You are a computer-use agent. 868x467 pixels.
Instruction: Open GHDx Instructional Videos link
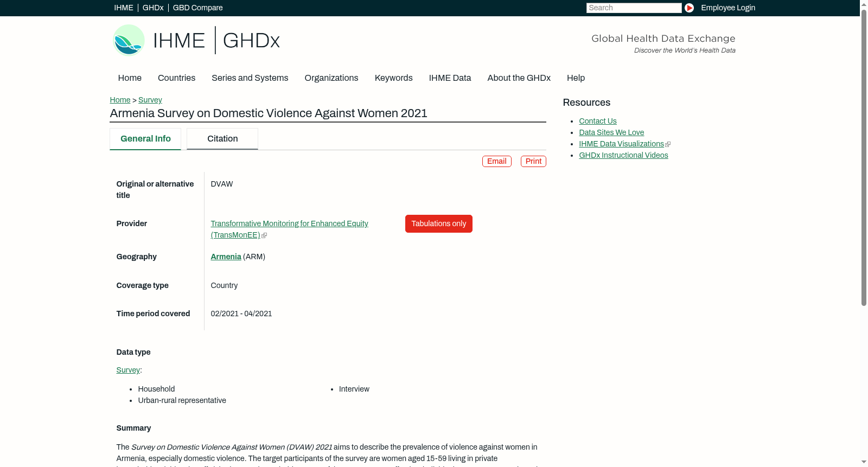(x=624, y=155)
